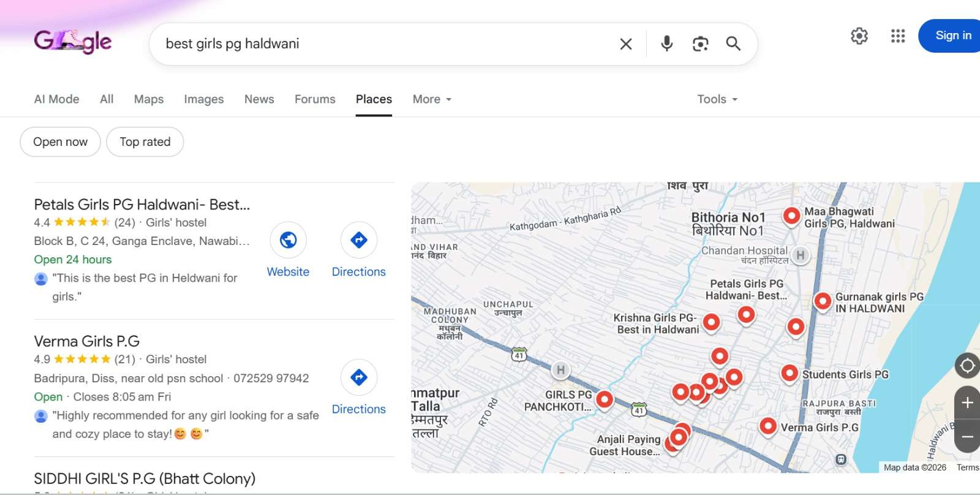Screen dimensions: 980x495
Task: Open the Tools dropdown
Action: click(x=717, y=99)
